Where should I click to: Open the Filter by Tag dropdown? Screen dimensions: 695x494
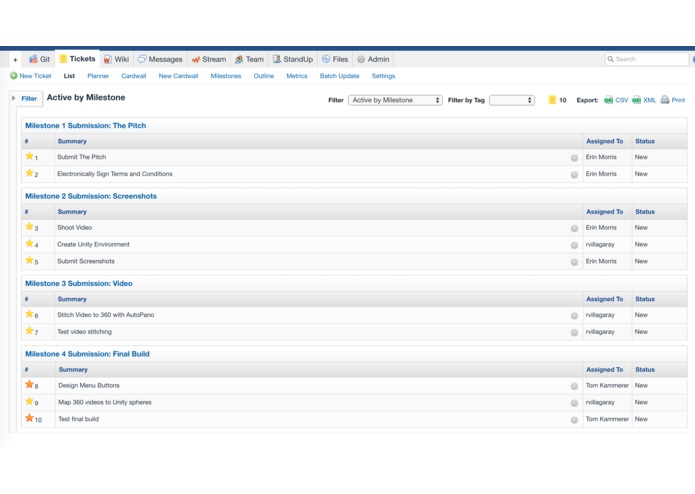pos(512,100)
